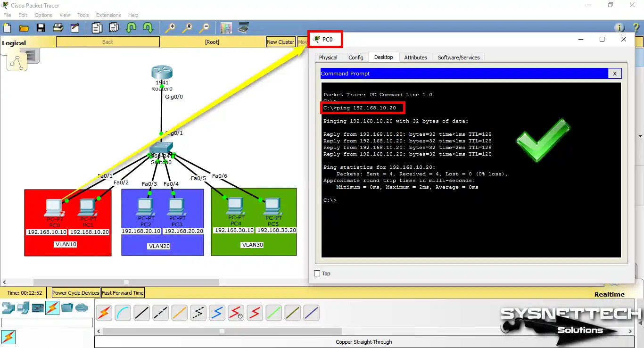Undo the last action
The width and height of the screenshot is (644, 348).
point(131,28)
